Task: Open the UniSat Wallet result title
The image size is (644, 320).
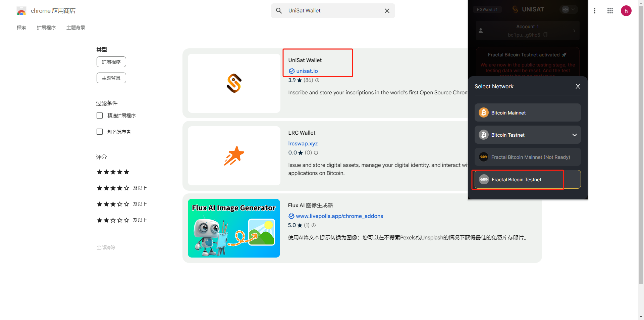Action: click(305, 60)
